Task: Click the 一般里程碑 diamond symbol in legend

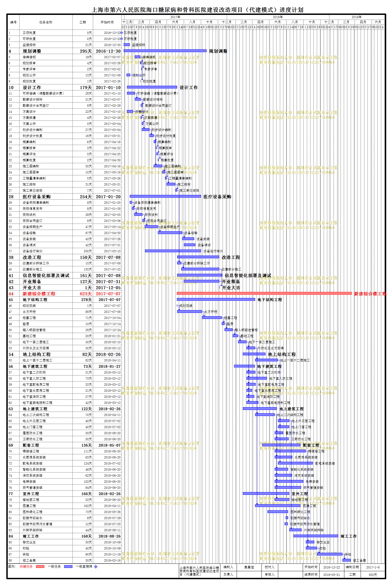Action: point(96,567)
